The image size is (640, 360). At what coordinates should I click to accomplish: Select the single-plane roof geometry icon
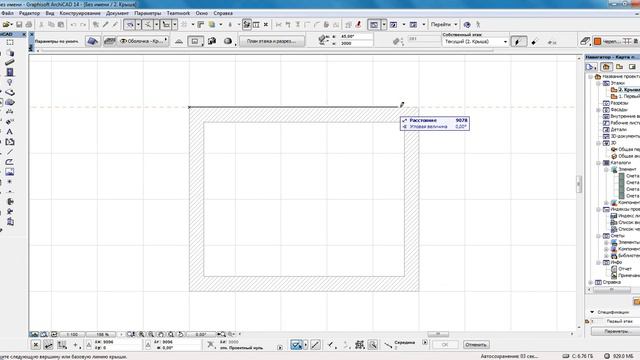pos(179,41)
